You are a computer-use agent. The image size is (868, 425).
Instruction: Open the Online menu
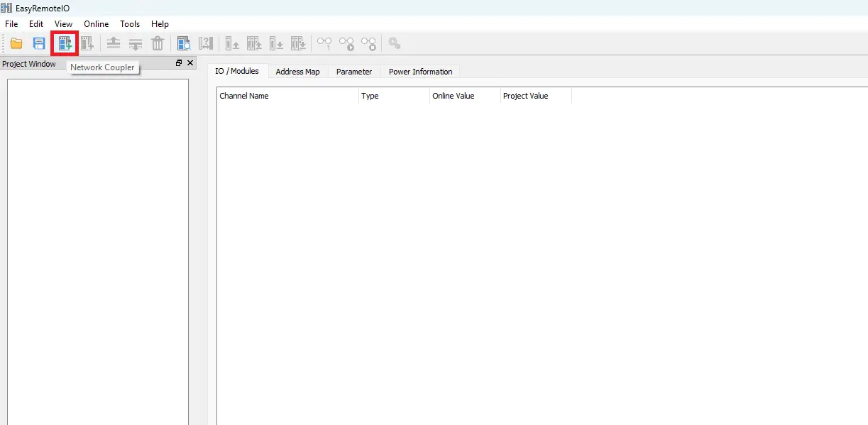pyautogui.click(x=96, y=24)
